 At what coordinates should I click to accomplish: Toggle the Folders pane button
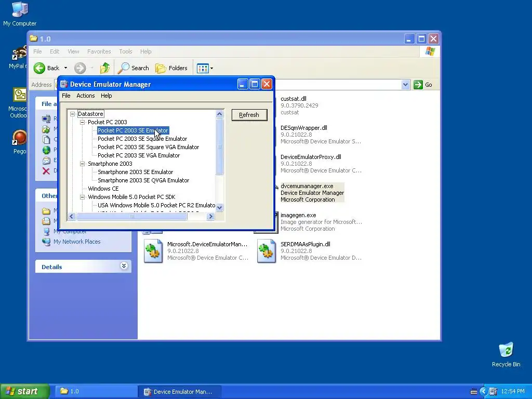pyautogui.click(x=171, y=68)
